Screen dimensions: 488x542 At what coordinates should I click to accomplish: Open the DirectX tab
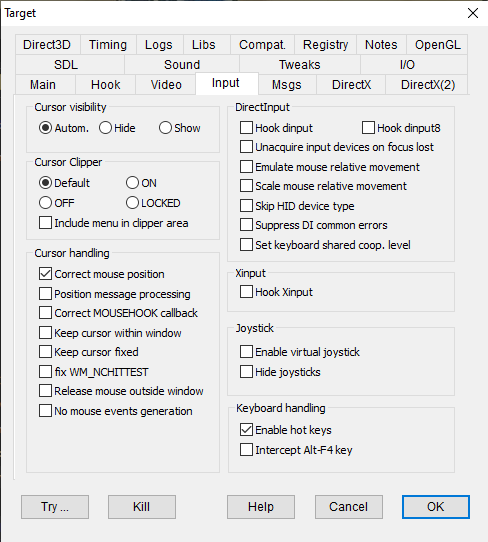point(351,85)
